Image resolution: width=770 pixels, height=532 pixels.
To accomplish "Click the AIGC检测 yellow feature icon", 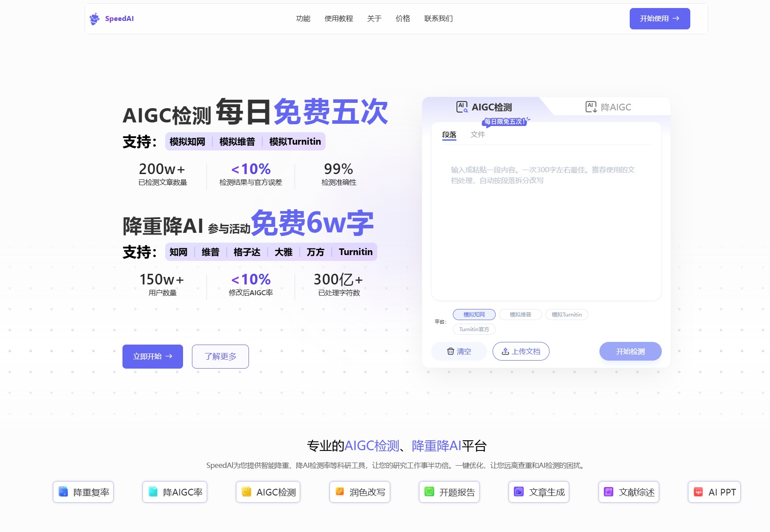I will point(246,492).
